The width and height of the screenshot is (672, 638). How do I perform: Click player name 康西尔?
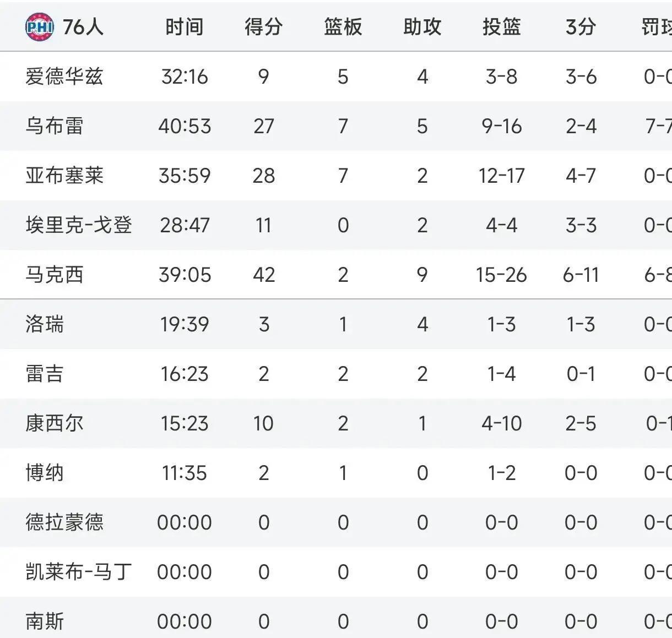coord(54,423)
